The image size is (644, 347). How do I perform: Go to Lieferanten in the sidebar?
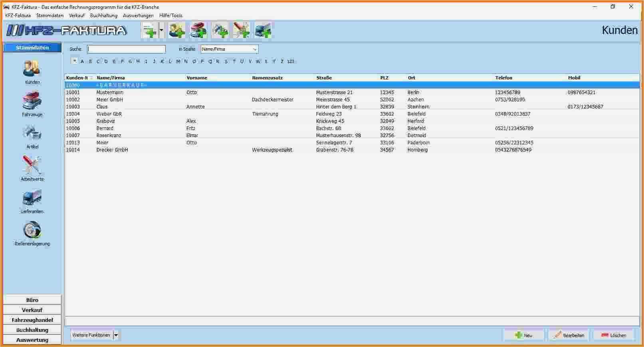(32, 199)
